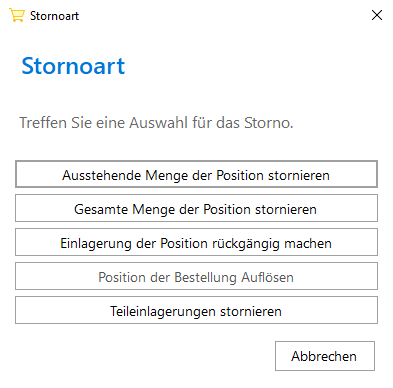The width and height of the screenshot is (393, 388).
Task: Activate the focused Ausstehende Menge button
Action: click(x=196, y=174)
